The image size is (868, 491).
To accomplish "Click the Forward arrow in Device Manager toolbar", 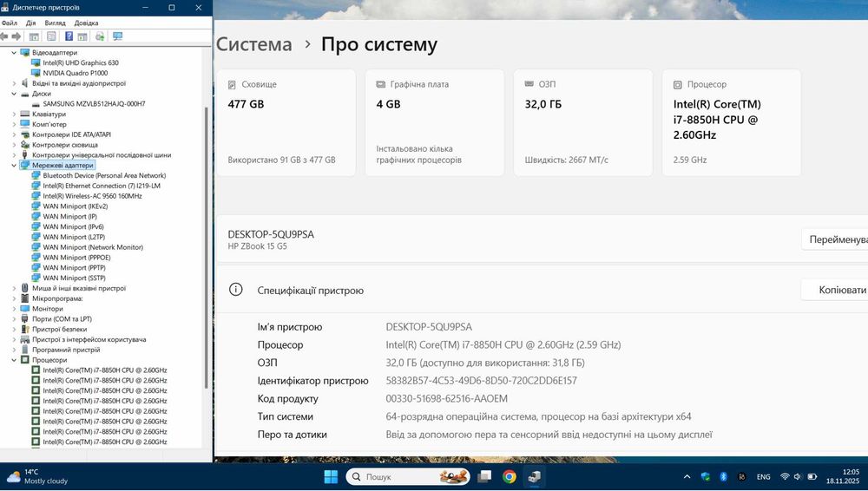I will (x=16, y=36).
